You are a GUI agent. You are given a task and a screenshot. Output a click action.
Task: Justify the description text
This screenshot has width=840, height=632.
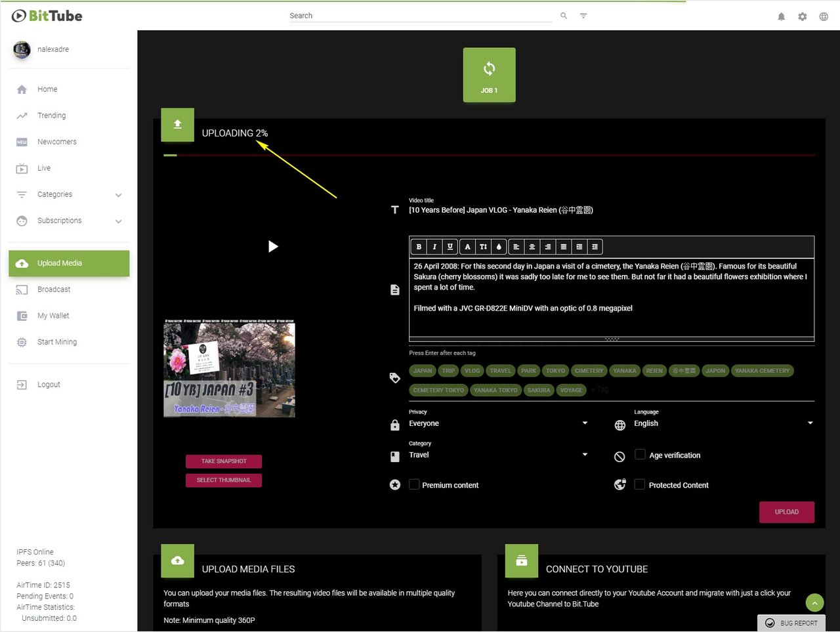pos(564,247)
